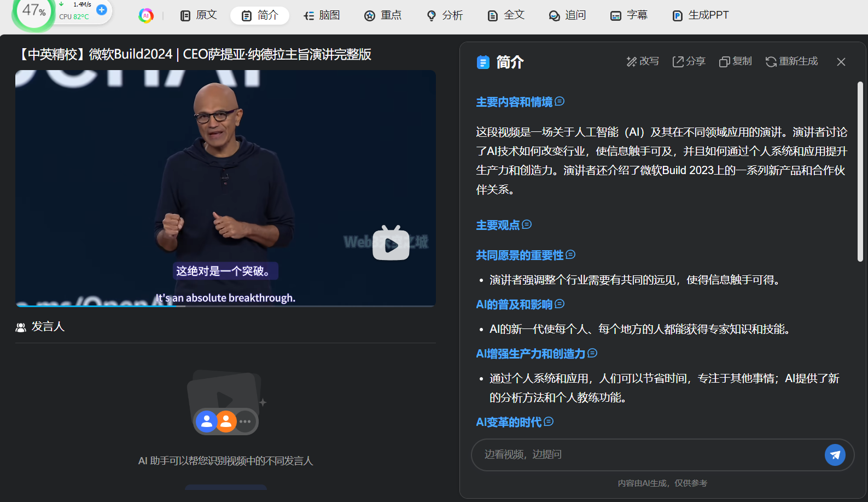Click the 改写 rewrite button

click(643, 61)
